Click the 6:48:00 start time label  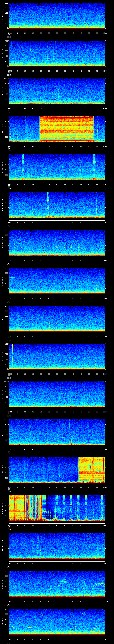(x=9, y=184)
